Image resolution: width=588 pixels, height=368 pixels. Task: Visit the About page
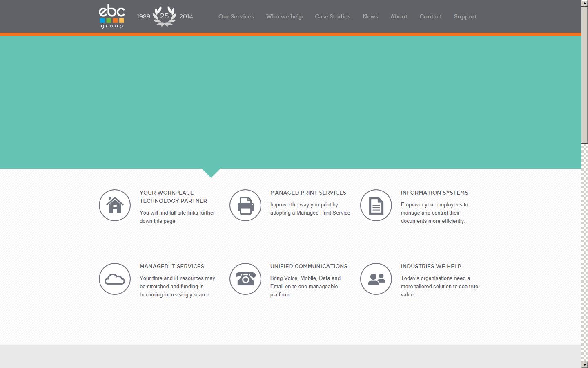click(x=399, y=16)
